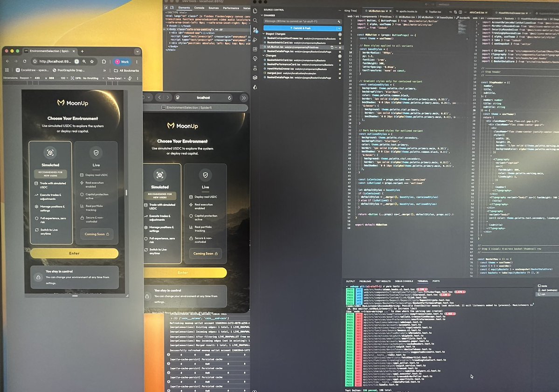
Task: Click the Enter button in Chrome MoonUp page
Action: click(x=74, y=254)
